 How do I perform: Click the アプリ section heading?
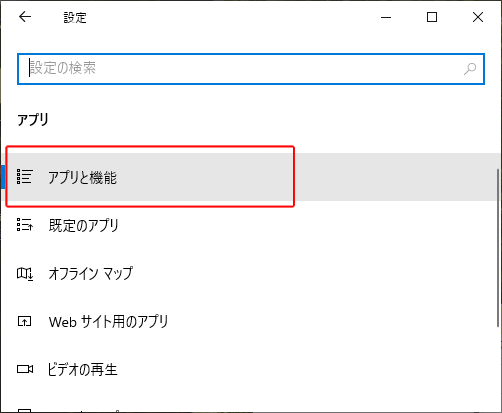click(33, 120)
